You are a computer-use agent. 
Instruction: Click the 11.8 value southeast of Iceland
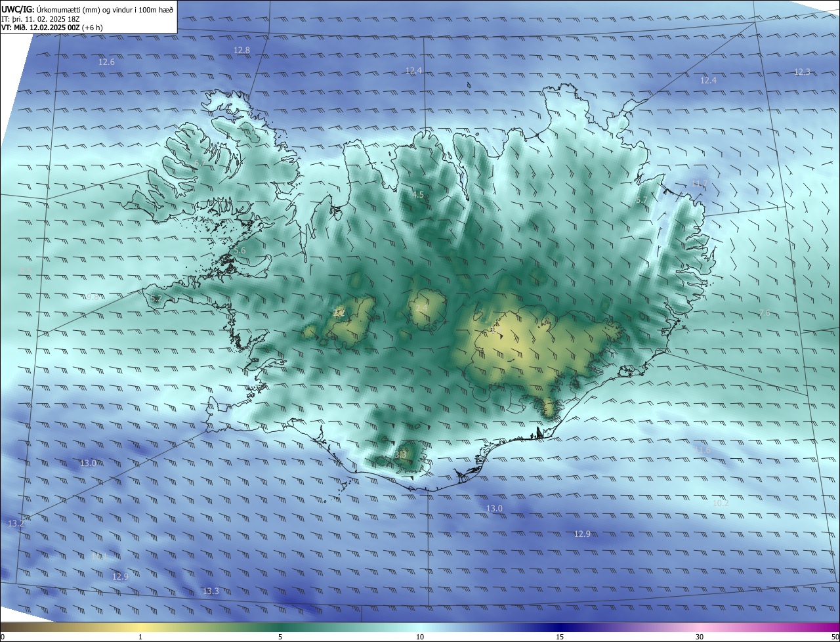click(x=702, y=450)
